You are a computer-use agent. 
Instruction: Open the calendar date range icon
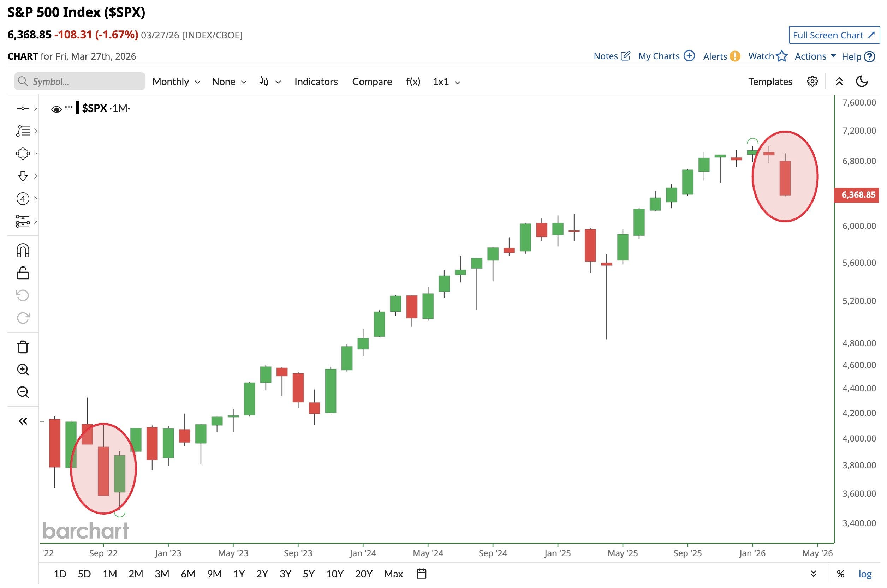click(421, 574)
